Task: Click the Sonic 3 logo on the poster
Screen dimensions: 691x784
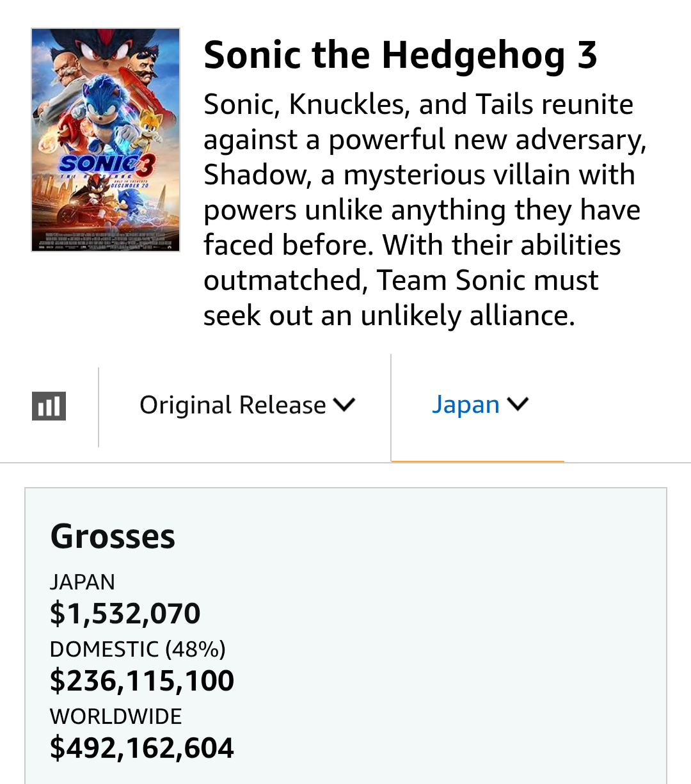Action: (x=106, y=164)
